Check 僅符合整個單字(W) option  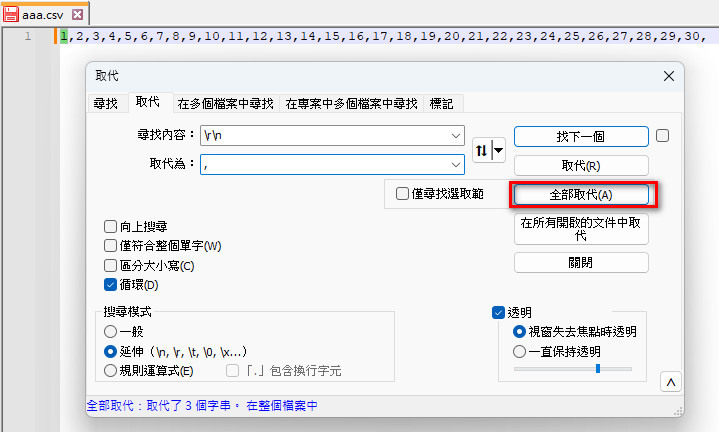(x=110, y=246)
